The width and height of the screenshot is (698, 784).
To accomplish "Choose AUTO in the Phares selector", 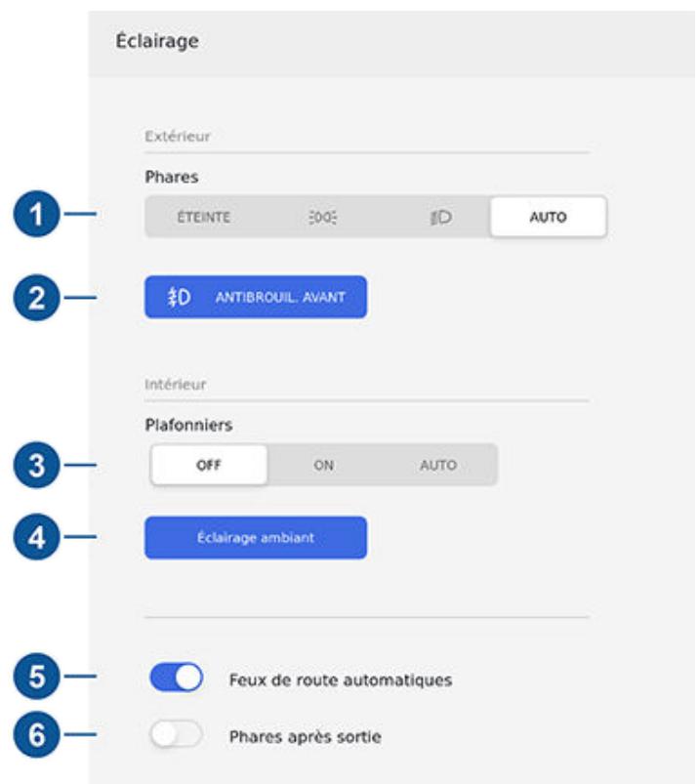I will pos(549,217).
